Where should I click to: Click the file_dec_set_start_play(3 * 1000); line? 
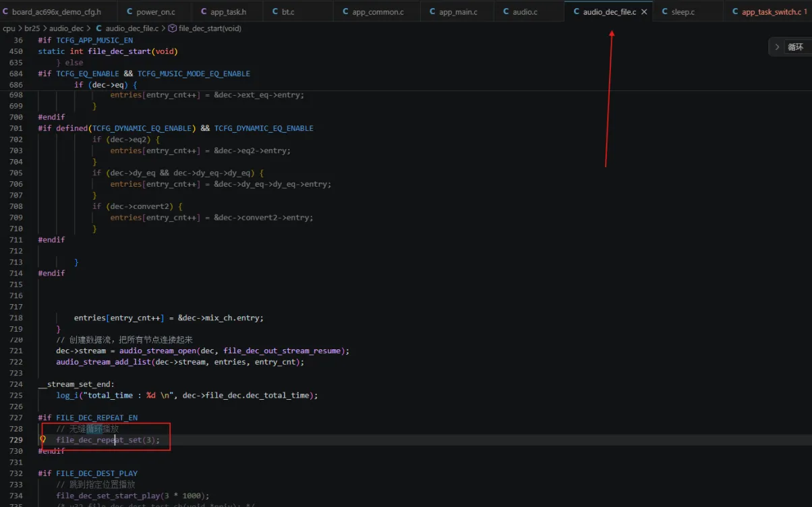(133, 496)
